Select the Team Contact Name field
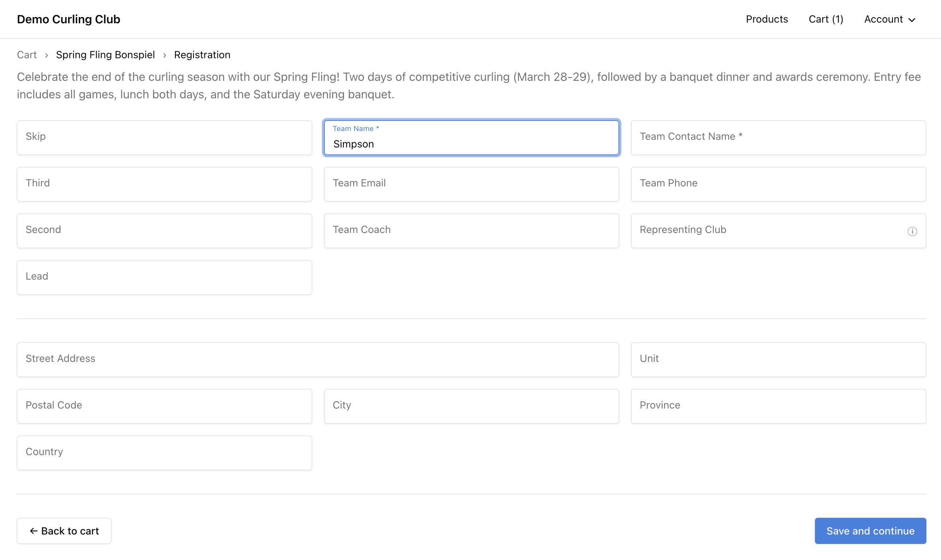The width and height of the screenshot is (941, 560). 778,137
